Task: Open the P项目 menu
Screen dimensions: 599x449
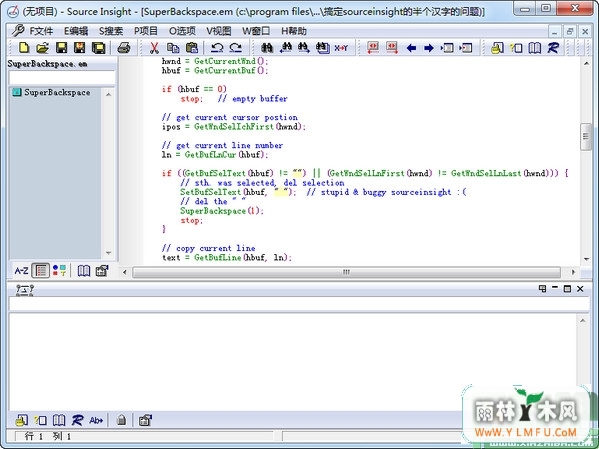Action: coord(146,31)
